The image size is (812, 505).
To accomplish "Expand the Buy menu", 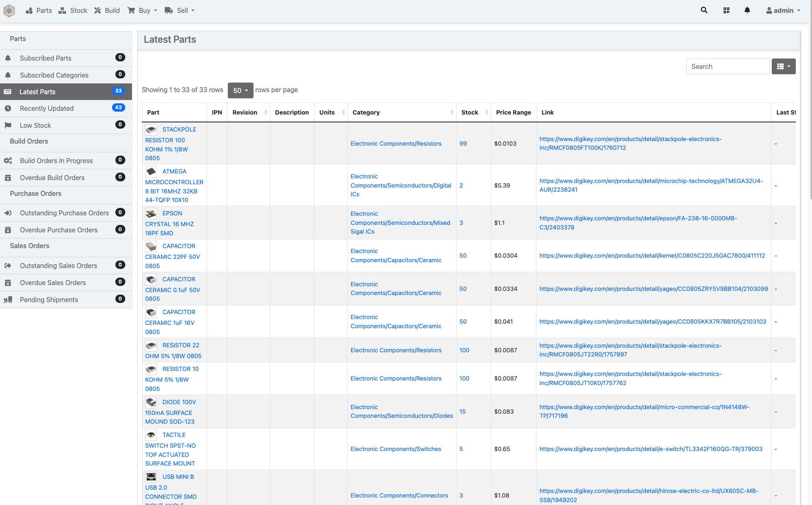I will click(142, 10).
